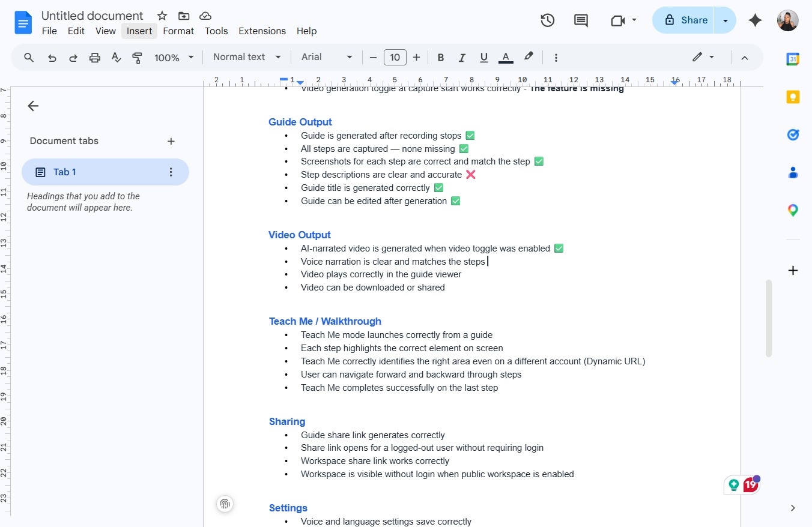Select the Paint format roller
The height and width of the screenshot is (527, 812).
click(137, 58)
